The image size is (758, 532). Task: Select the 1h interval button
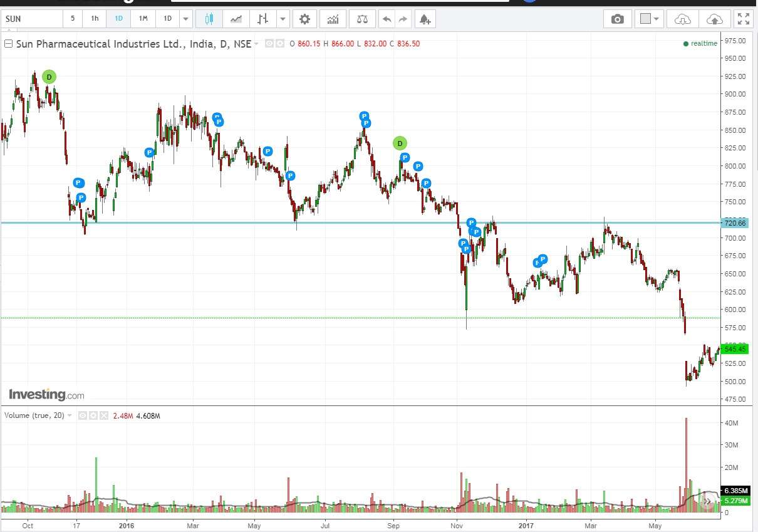pos(95,19)
